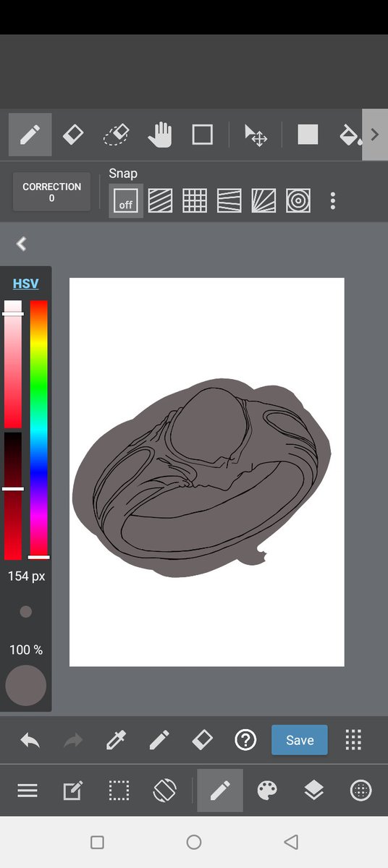Pick the filled rectangle tool
The height and width of the screenshot is (868, 388).
pyautogui.click(x=308, y=135)
